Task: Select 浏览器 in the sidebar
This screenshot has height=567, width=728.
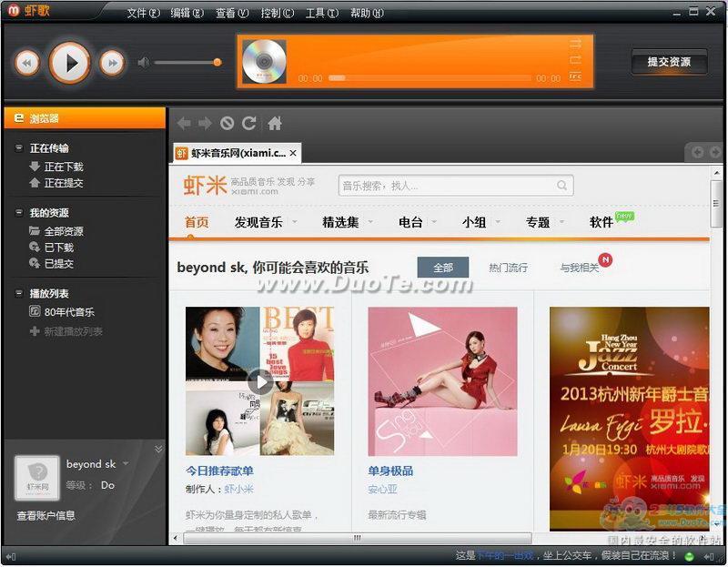Action: click(85, 118)
